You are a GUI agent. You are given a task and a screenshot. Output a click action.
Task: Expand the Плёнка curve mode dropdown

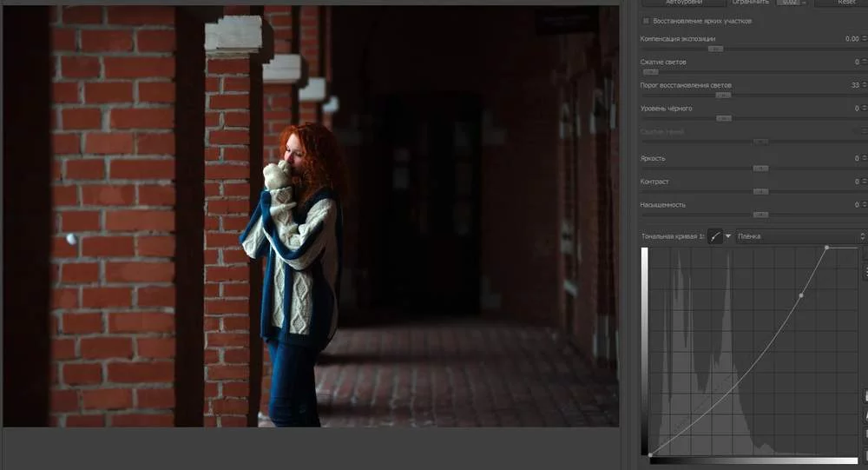799,236
